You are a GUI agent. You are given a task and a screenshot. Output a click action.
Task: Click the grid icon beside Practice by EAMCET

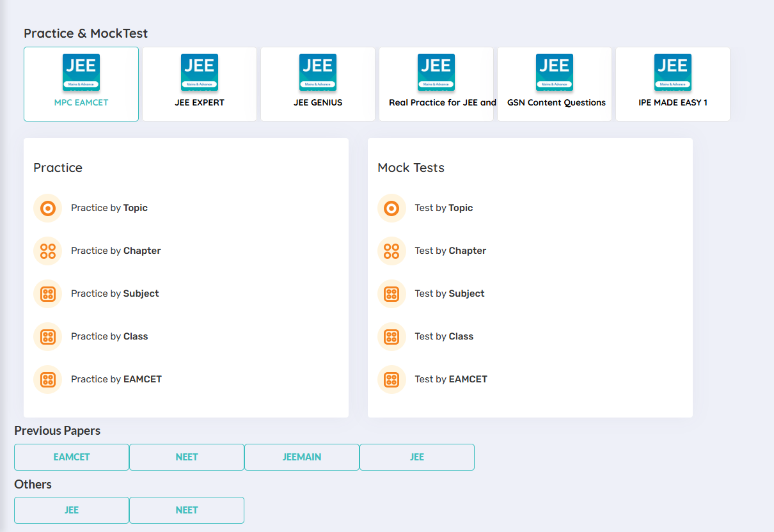(48, 380)
